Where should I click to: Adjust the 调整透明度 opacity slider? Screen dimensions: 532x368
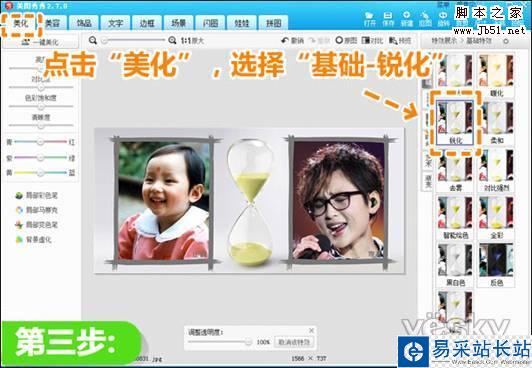tap(220, 342)
